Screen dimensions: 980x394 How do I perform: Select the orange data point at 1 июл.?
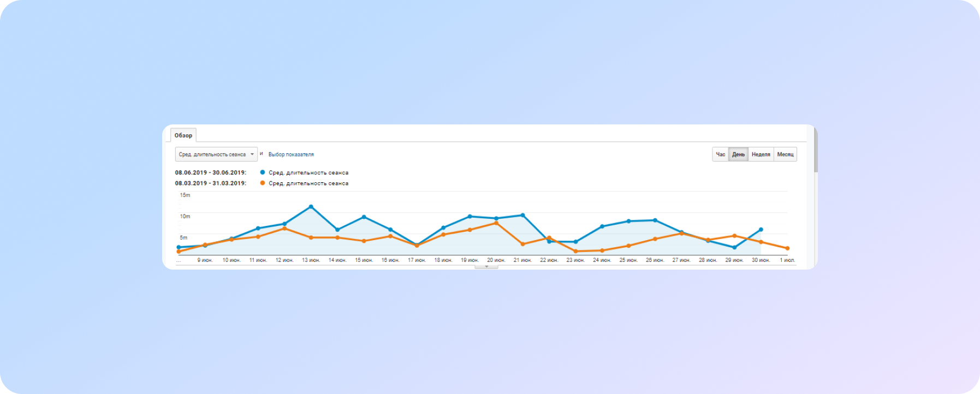click(x=787, y=248)
